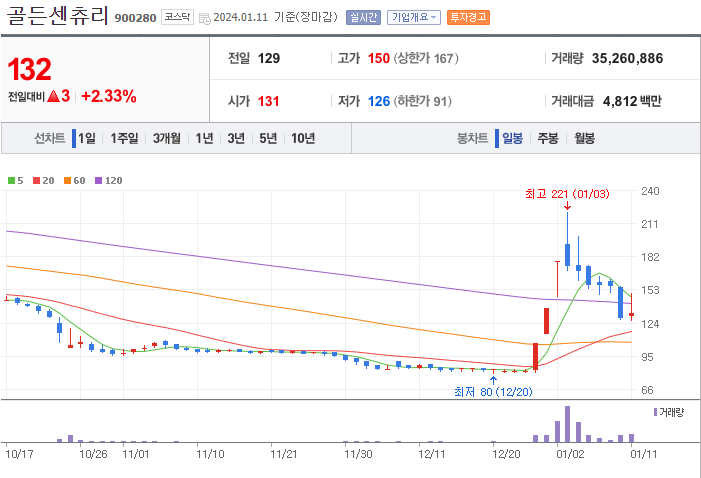Click the tallest volume bar

(567, 424)
